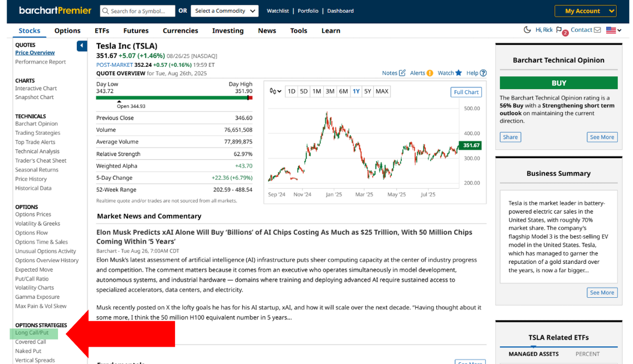The width and height of the screenshot is (633, 364).
Task: Open notifications flag icon
Action: pyautogui.click(x=559, y=30)
